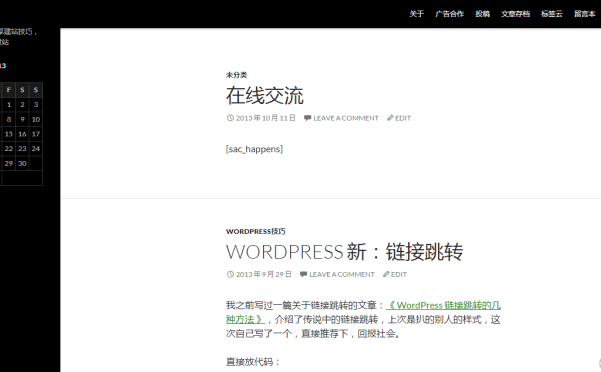Click the pencil edit icon under 在线交流
Screen dimensions: 601x372
click(390, 118)
